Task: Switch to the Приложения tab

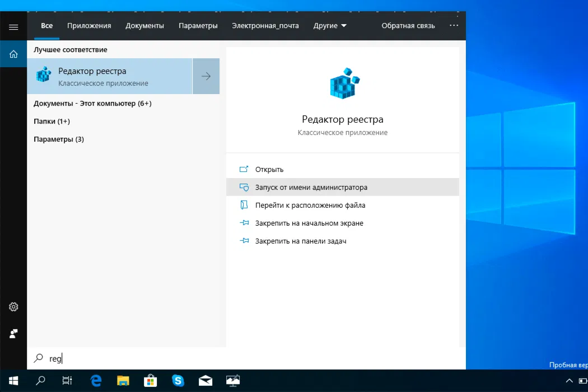Action: click(x=89, y=26)
